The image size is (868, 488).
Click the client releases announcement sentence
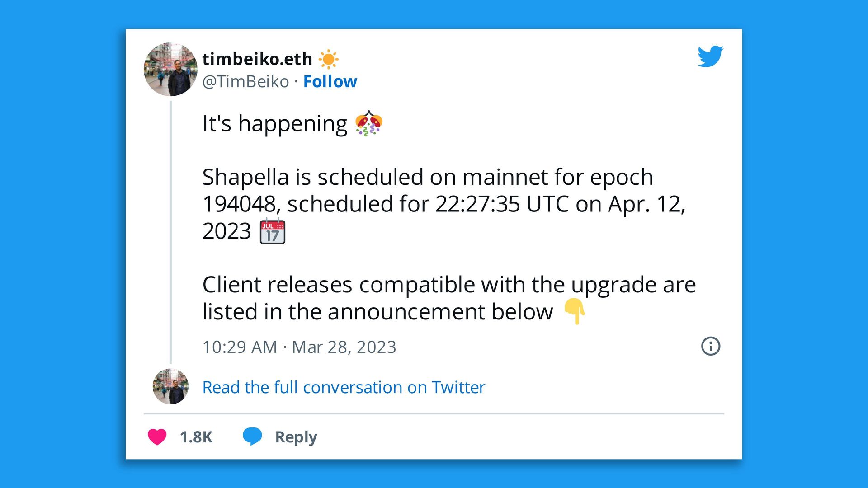449,298
